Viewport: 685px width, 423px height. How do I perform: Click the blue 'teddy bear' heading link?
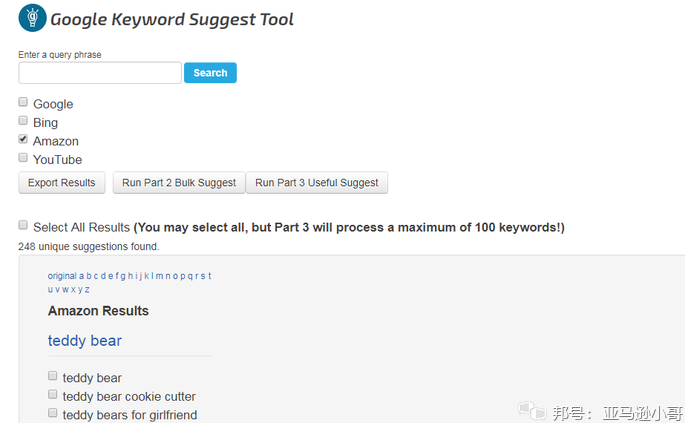pos(85,341)
